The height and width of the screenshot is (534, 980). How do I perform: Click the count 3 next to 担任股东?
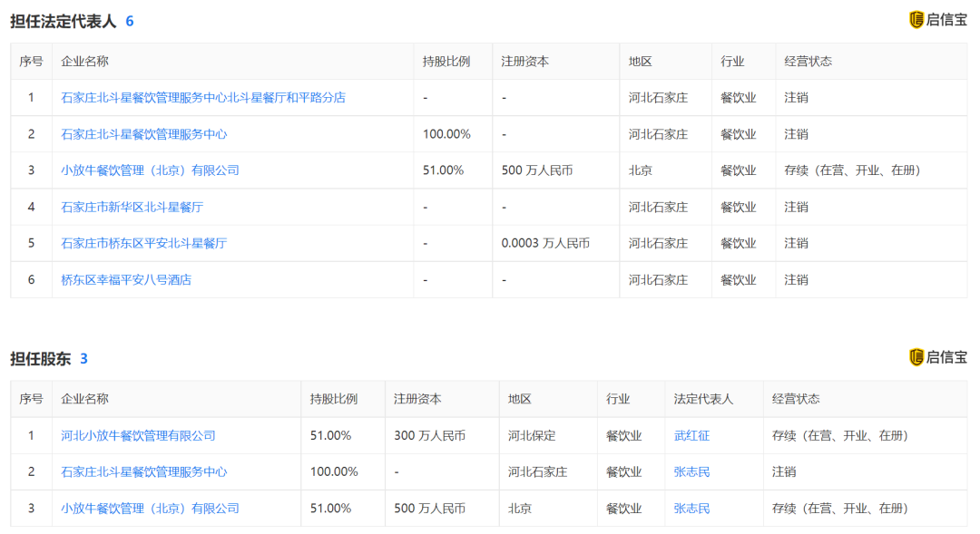pyautogui.click(x=83, y=358)
